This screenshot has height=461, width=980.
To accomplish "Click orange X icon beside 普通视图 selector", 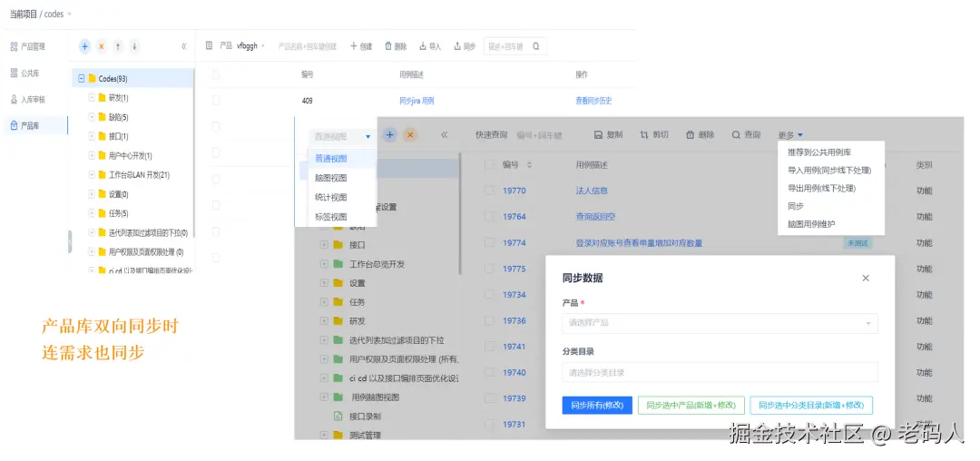I will [410, 135].
